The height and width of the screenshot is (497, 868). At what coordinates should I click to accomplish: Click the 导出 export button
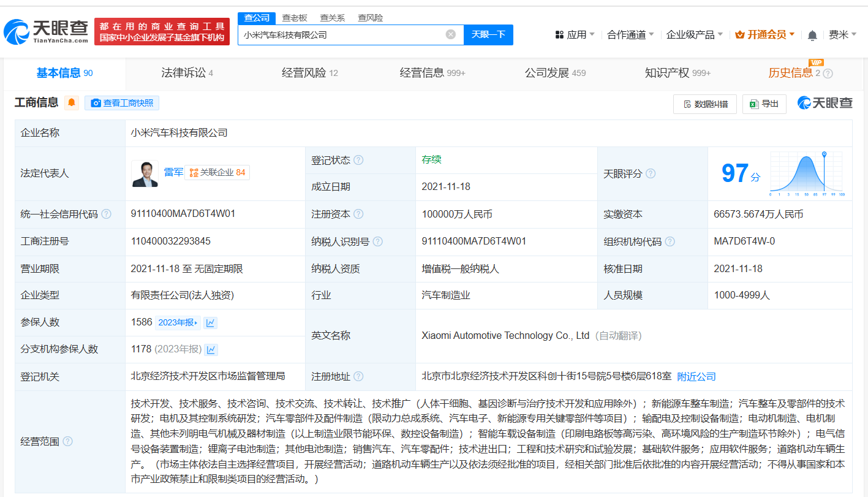[764, 104]
